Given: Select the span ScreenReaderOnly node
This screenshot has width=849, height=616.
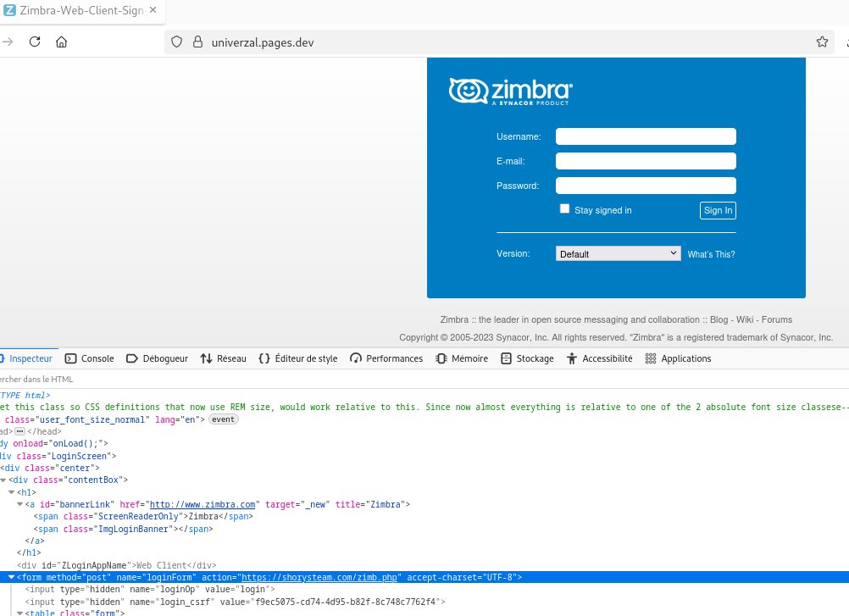Looking at the screenshot, I should (143, 516).
